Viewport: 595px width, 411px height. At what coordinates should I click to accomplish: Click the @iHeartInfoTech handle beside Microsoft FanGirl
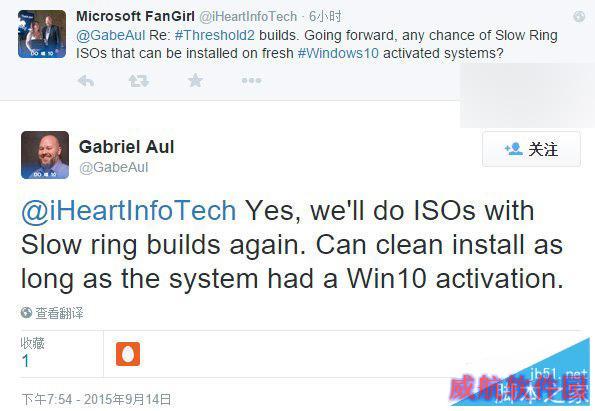coord(248,16)
